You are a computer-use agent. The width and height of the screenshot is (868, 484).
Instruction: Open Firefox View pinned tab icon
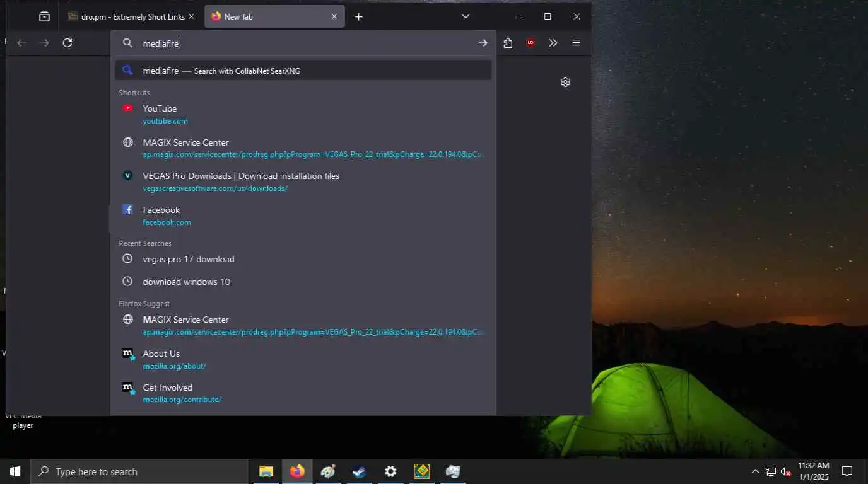click(44, 17)
